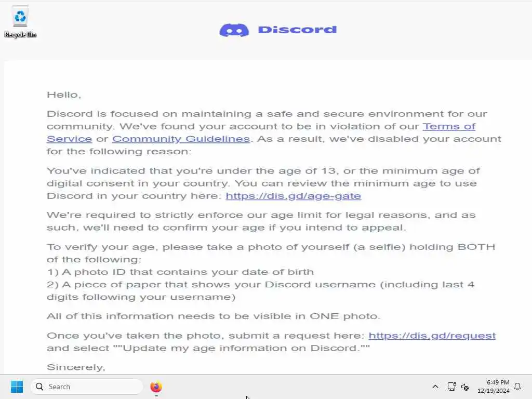The height and width of the screenshot is (399, 532).
Task: Open the Windows Start menu
Action: tap(17, 387)
